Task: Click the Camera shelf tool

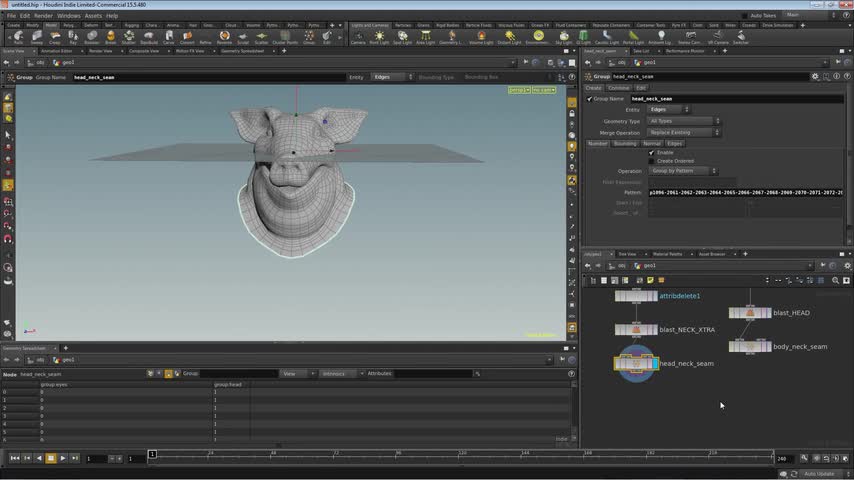Action: [x=358, y=37]
